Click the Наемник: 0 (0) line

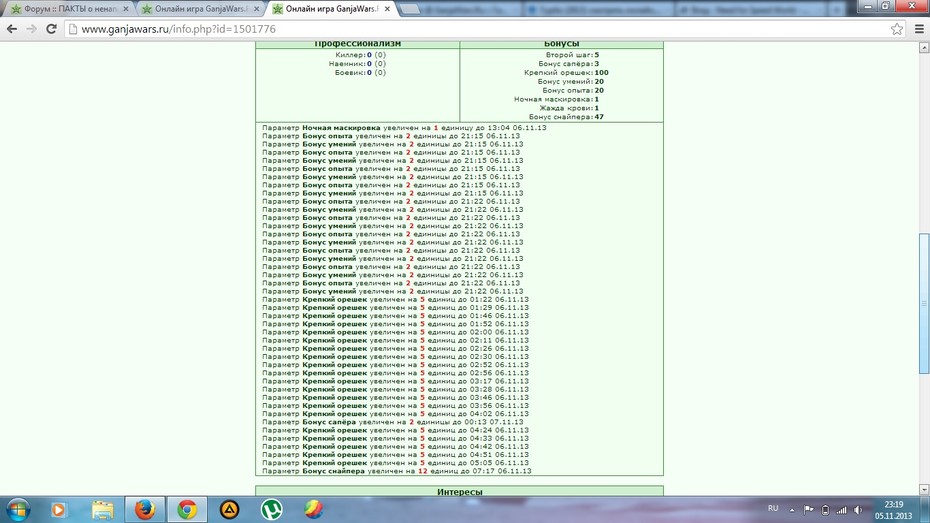tap(357, 63)
